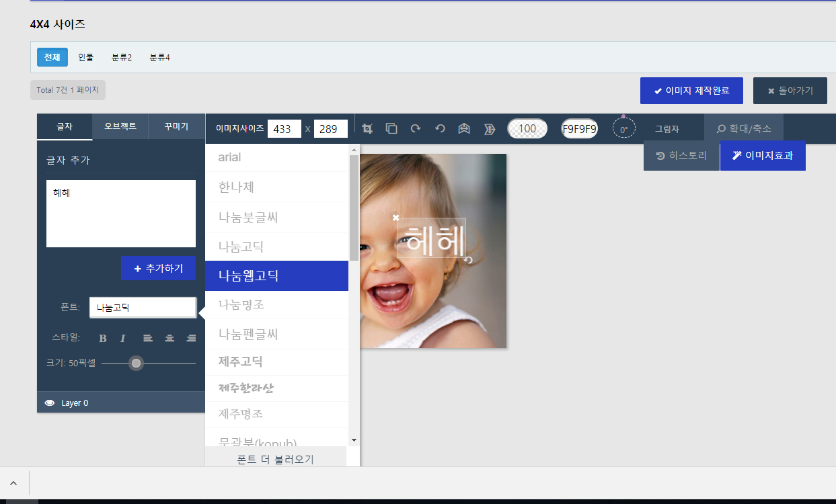Choose 나눔펜글씨 font from list
This screenshot has width=836, height=504.
[x=276, y=334]
